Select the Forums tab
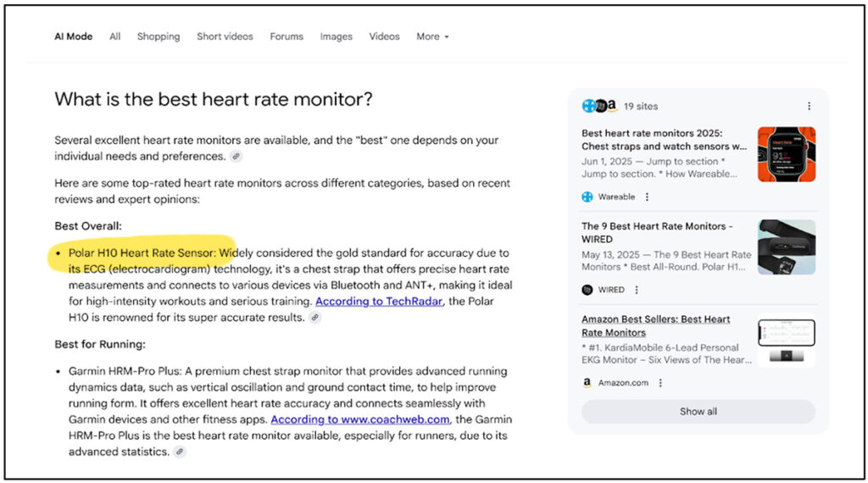Viewport: 868px width, 483px height. pyautogui.click(x=287, y=36)
